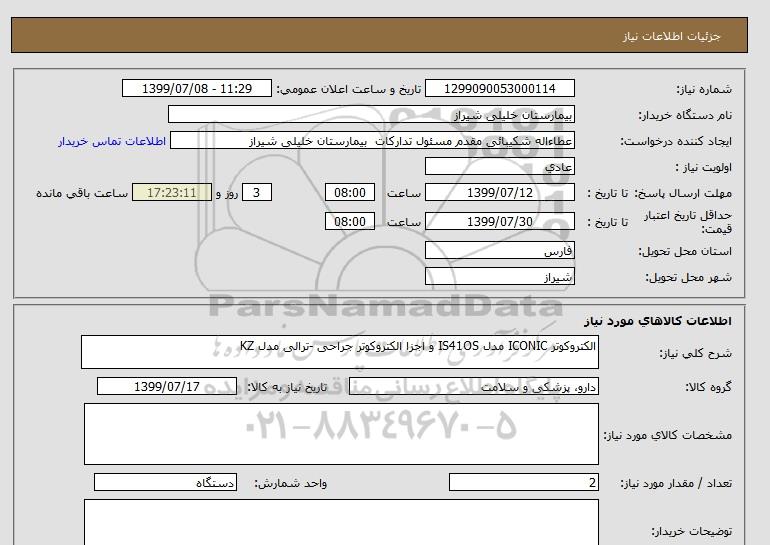This screenshot has height=545, width=770.
Task: Click the remaining time field 17:23:11
Action: coord(172,192)
